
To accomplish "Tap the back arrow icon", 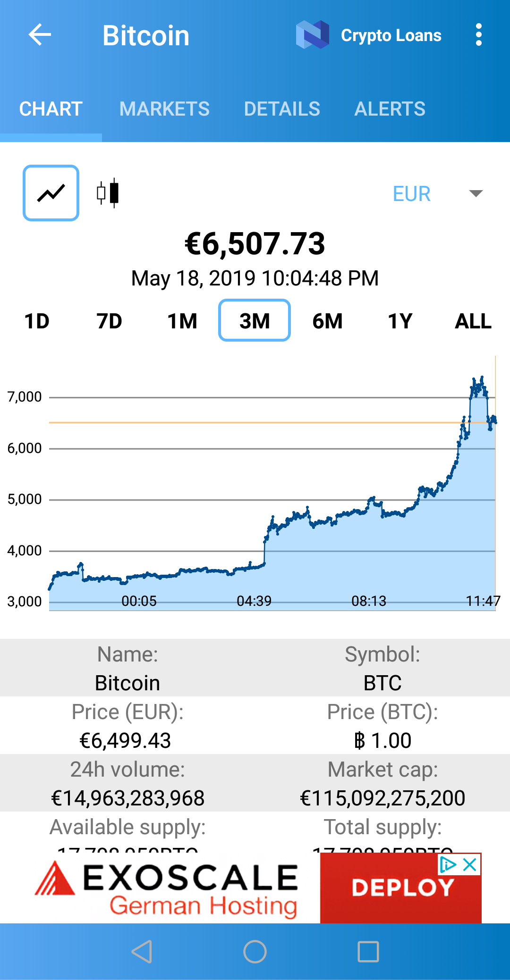I will coord(40,35).
